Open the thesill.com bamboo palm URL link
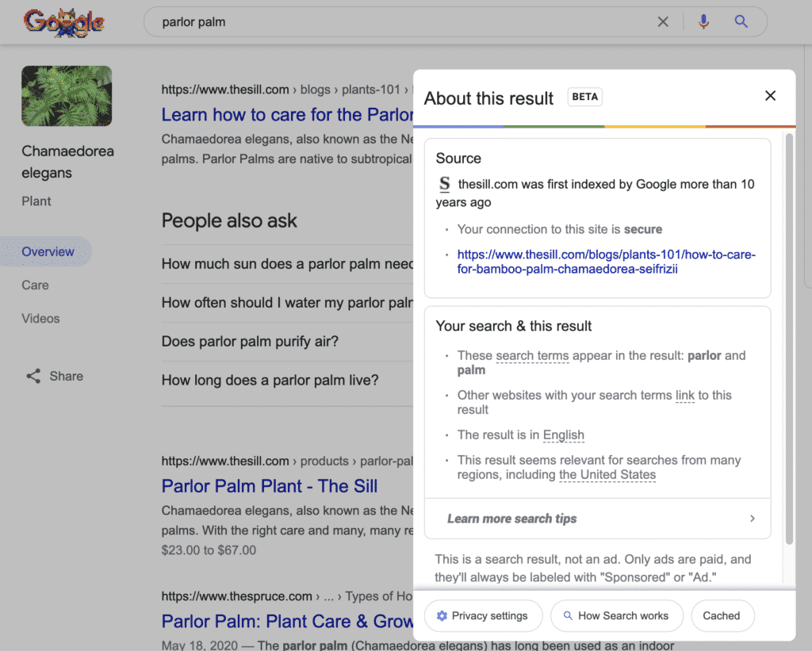Screen dimensions: 812x651 tap(606, 262)
